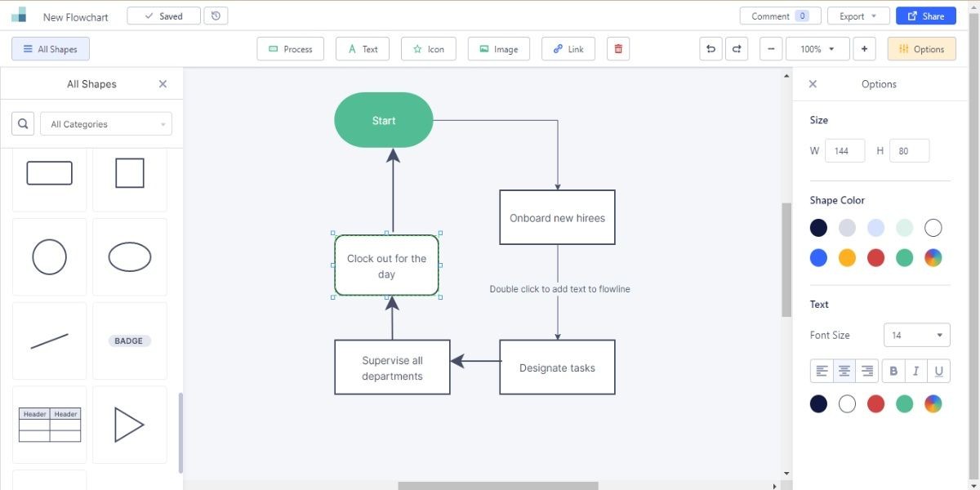Toggle italic text formatting
Image resolution: width=980 pixels, height=490 pixels.
[x=916, y=371]
